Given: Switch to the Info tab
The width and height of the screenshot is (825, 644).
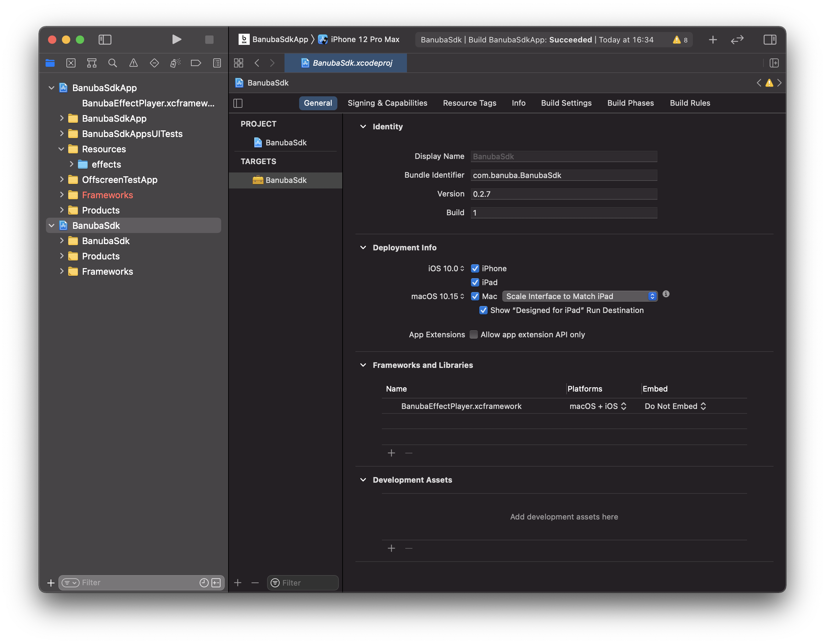Looking at the screenshot, I should click(x=518, y=103).
